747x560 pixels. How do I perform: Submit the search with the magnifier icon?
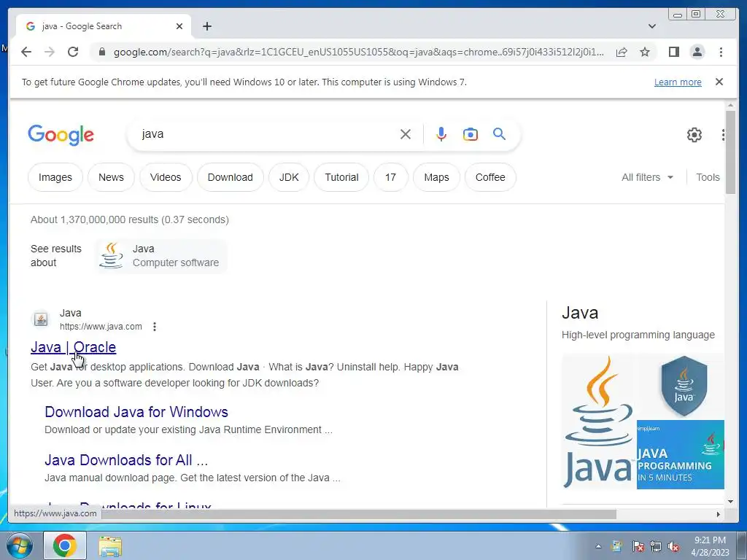point(499,134)
